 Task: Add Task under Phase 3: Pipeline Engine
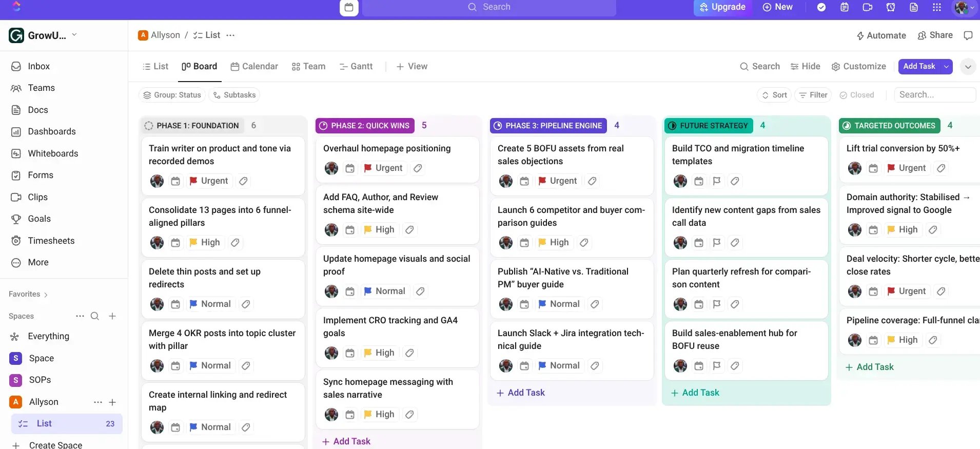(x=521, y=393)
